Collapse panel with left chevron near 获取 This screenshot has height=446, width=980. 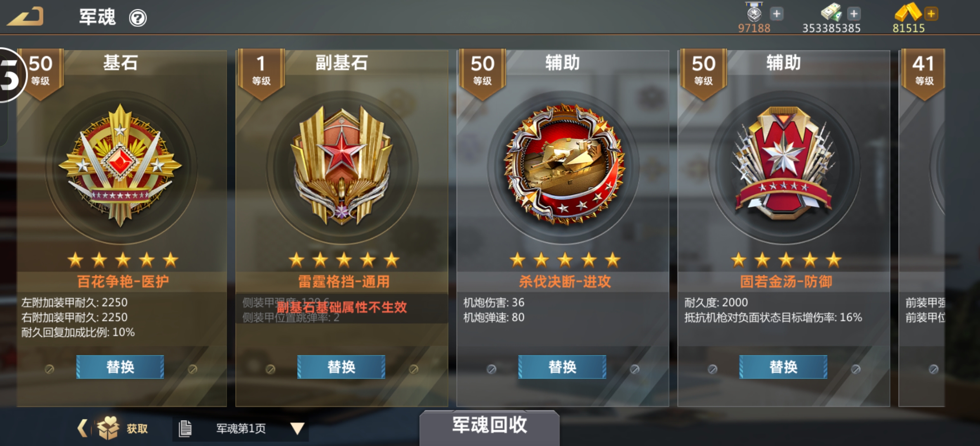coord(83,428)
